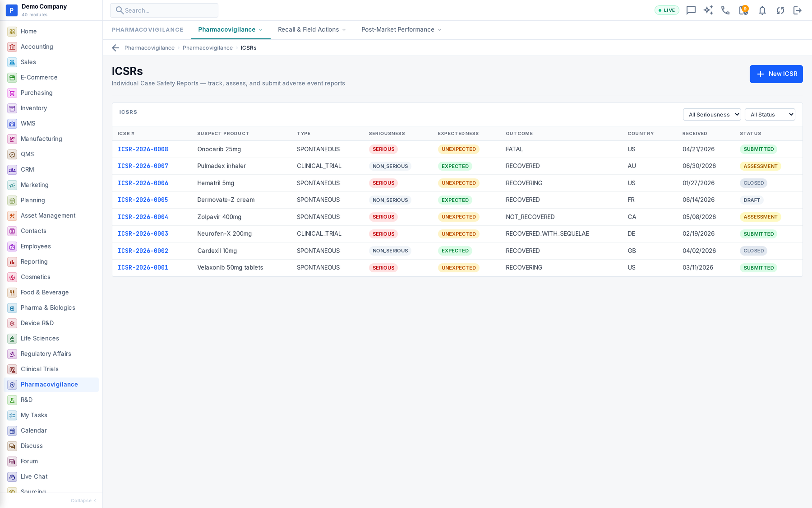812x508 pixels.
Task: Open ICSR-2026-0001 report link
Action: (143, 268)
